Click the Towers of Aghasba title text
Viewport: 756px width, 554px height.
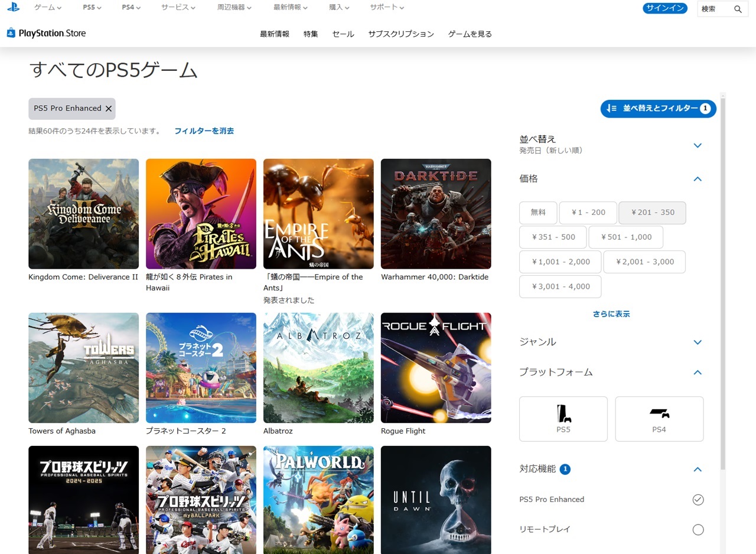[62, 431]
